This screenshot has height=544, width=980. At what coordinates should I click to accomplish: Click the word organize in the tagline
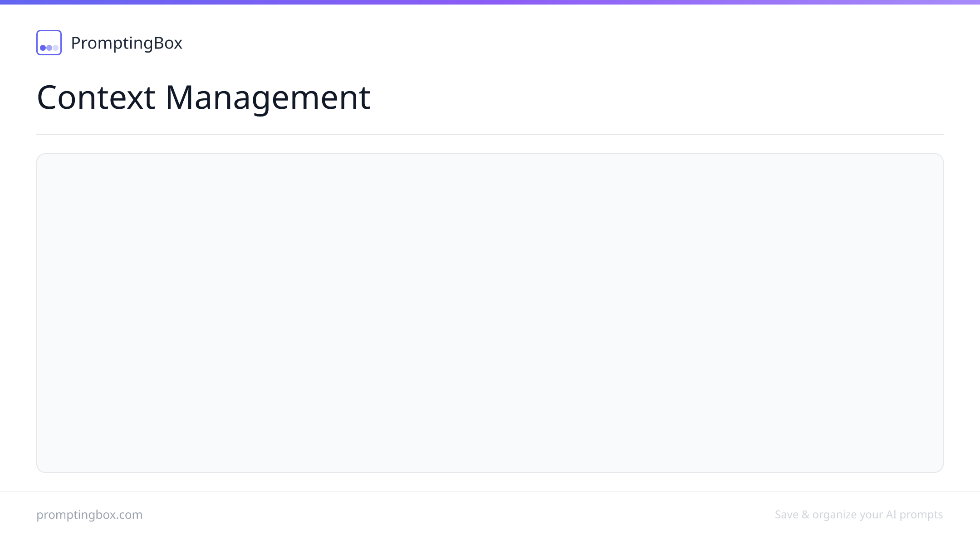coord(834,515)
